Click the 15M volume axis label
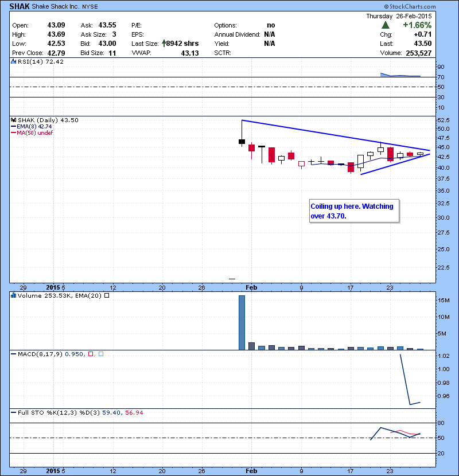This screenshot has width=459, height=476. click(x=444, y=301)
